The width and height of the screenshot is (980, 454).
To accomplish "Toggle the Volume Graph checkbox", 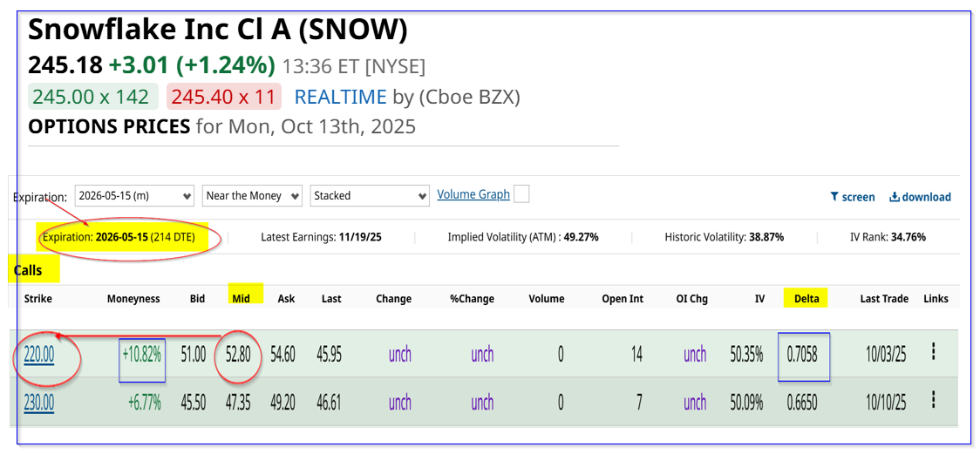I will coord(521,194).
